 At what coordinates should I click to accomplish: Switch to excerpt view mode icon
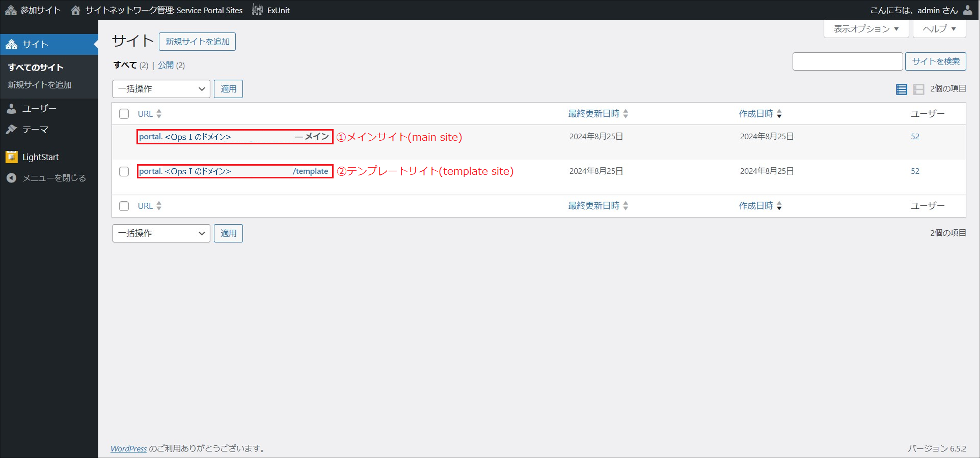coord(918,89)
